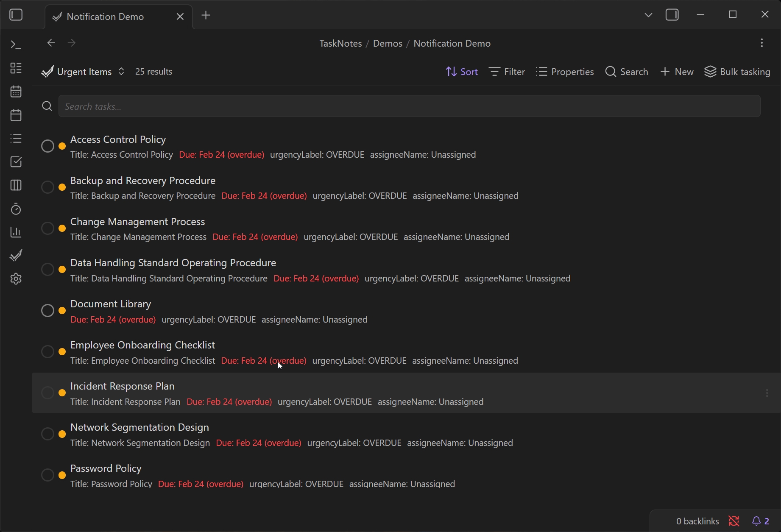Screen dimensions: 781x532
Task: Start the pomodoro timer from the sidebar
Action: (16, 209)
